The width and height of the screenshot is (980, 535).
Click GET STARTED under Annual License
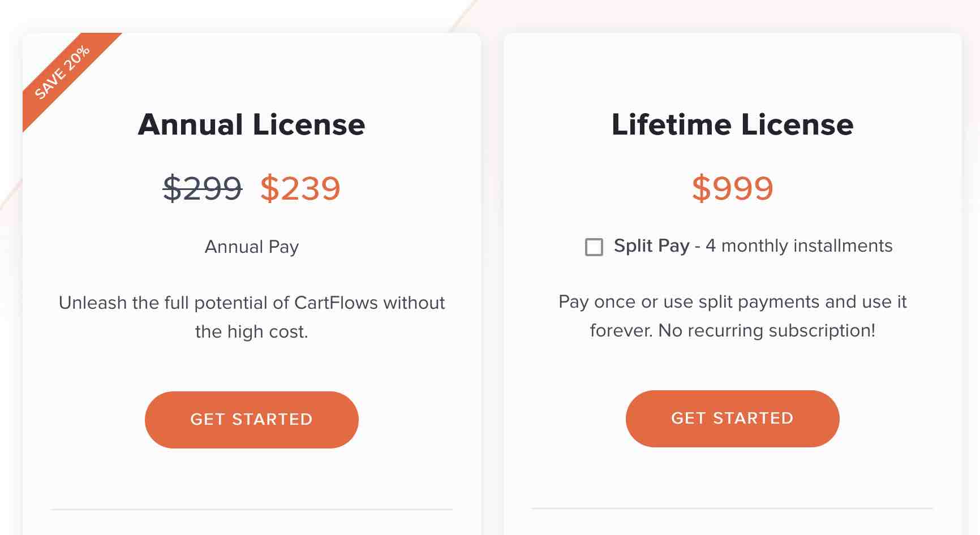[251, 419]
